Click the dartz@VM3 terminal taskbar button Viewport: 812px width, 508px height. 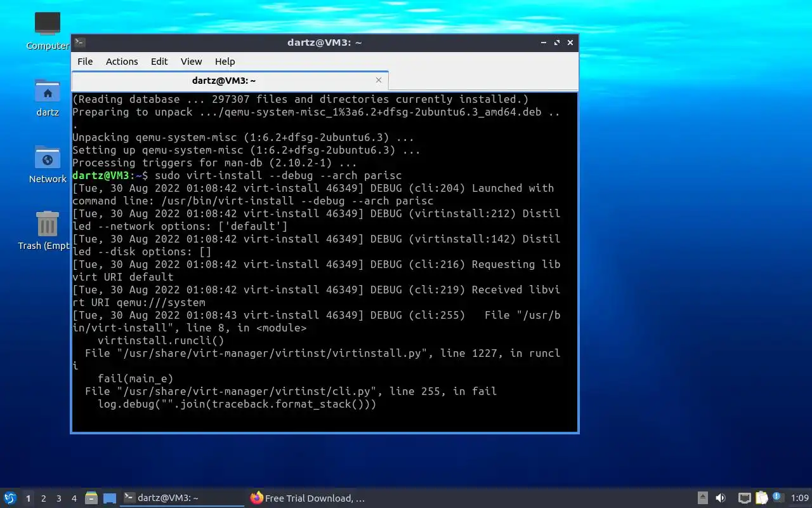coord(183,498)
